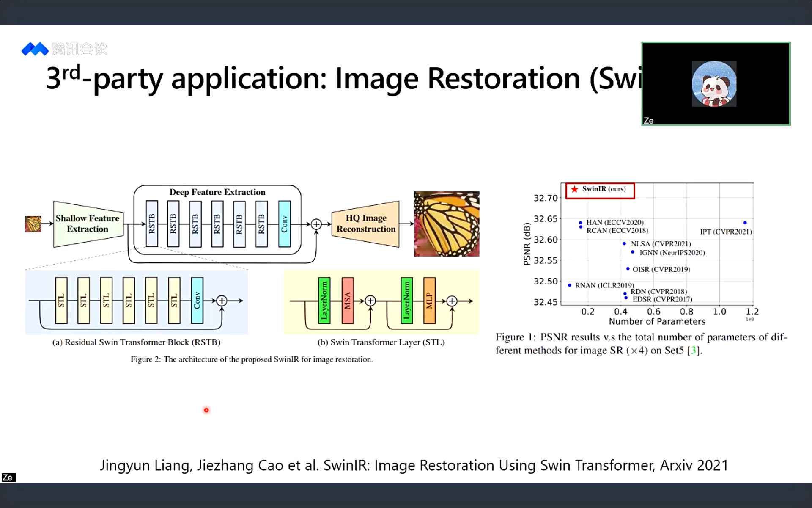This screenshot has width=812, height=508.
Task: Click the red laser pointer dot
Action: coord(206,410)
